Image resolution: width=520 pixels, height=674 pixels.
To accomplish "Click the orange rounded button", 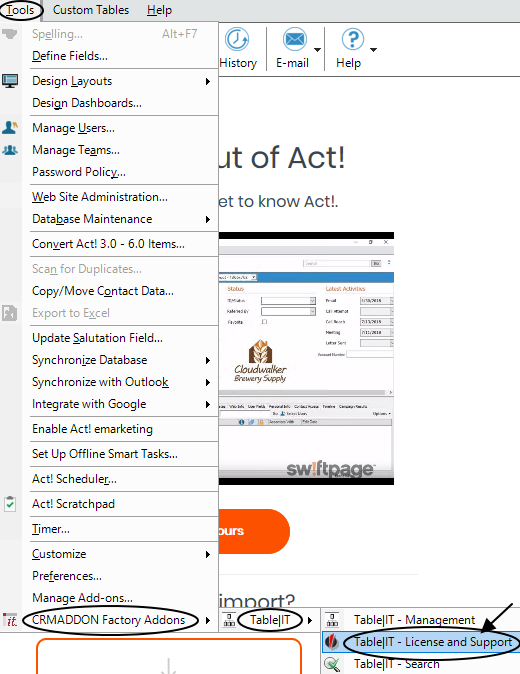I will [254, 531].
